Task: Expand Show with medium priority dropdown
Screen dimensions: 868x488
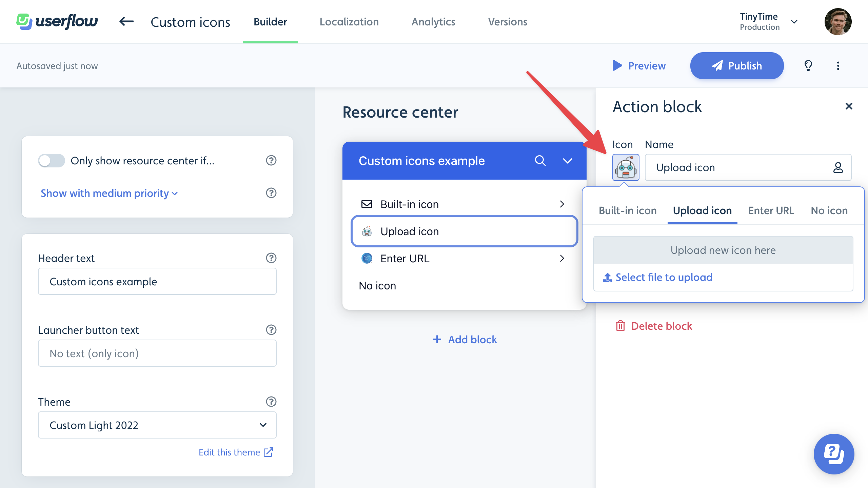Action: coord(109,193)
